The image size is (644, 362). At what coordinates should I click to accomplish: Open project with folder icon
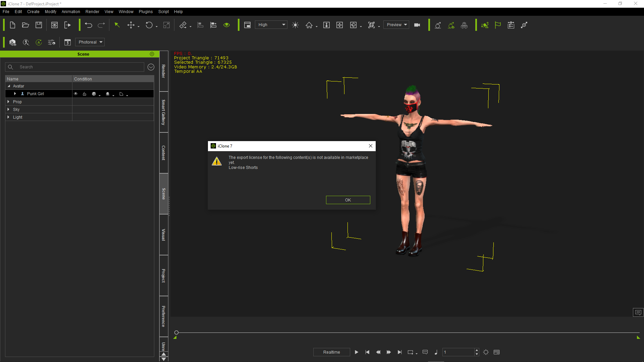click(x=25, y=25)
